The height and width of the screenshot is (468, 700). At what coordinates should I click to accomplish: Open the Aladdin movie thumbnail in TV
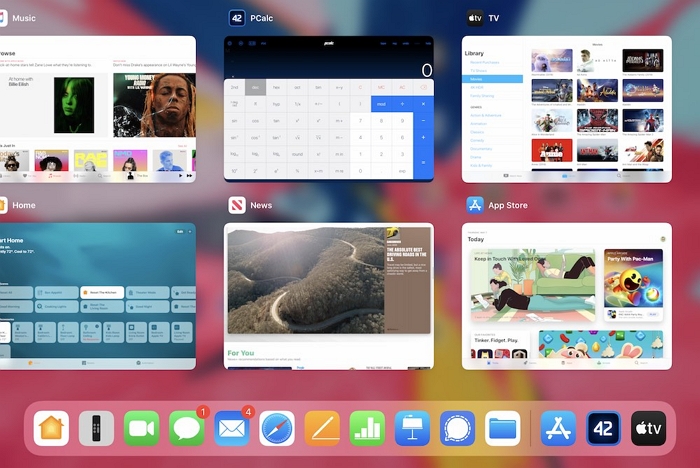pos(597,91)
